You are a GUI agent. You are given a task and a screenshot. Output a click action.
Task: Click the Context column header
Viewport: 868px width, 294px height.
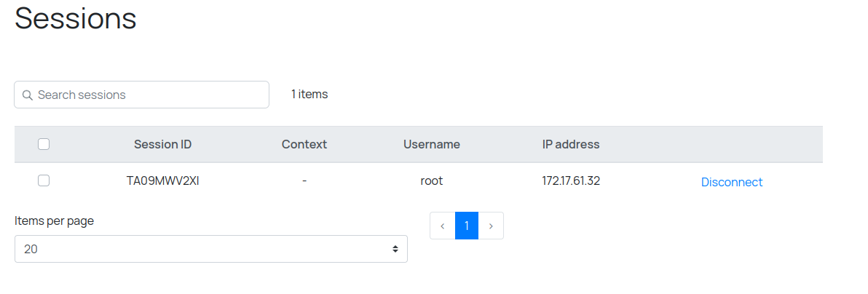304,144
